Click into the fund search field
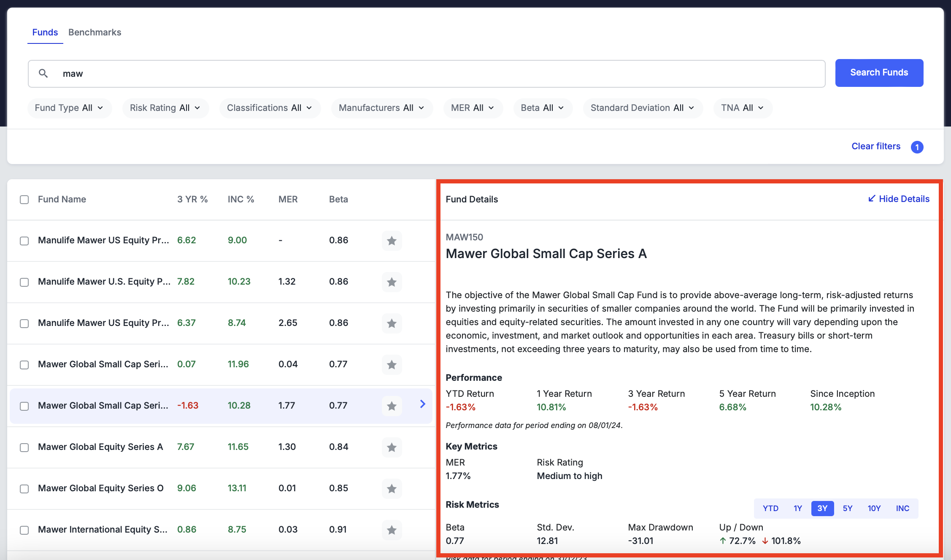 coord(427,74)
